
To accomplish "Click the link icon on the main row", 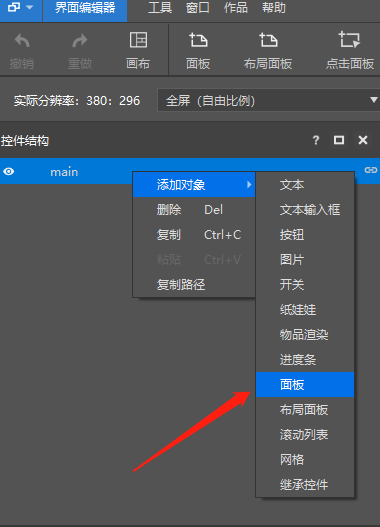I will [x=371, y=170].
